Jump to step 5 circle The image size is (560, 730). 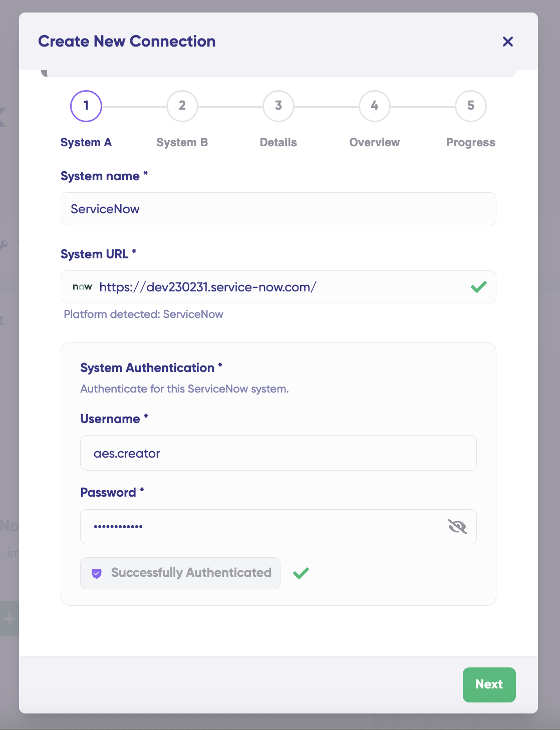click(x=471, y=106)
